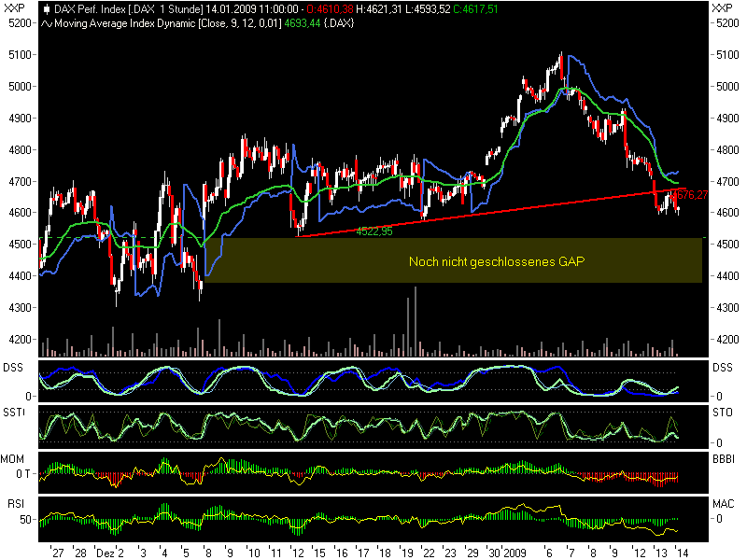Image resolution: width=747 pixels, height=560 pixels.
Task: Select the SSTI indicator panel label
Action: pyautogui.click(x=14, y=413)
